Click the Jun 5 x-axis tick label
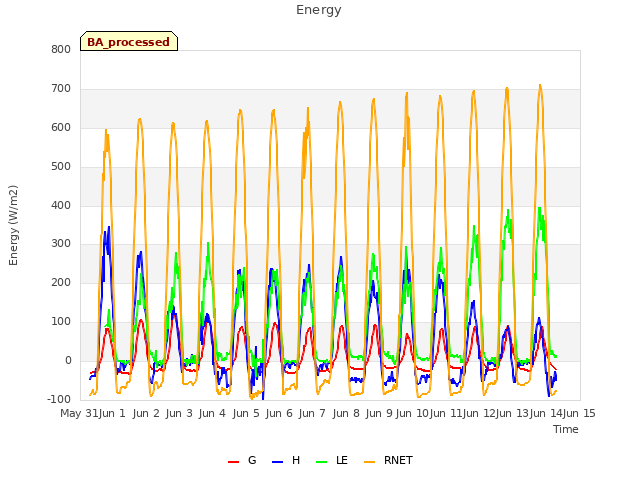The height and width of the screenshot is (480, 640). pos(246,413)
